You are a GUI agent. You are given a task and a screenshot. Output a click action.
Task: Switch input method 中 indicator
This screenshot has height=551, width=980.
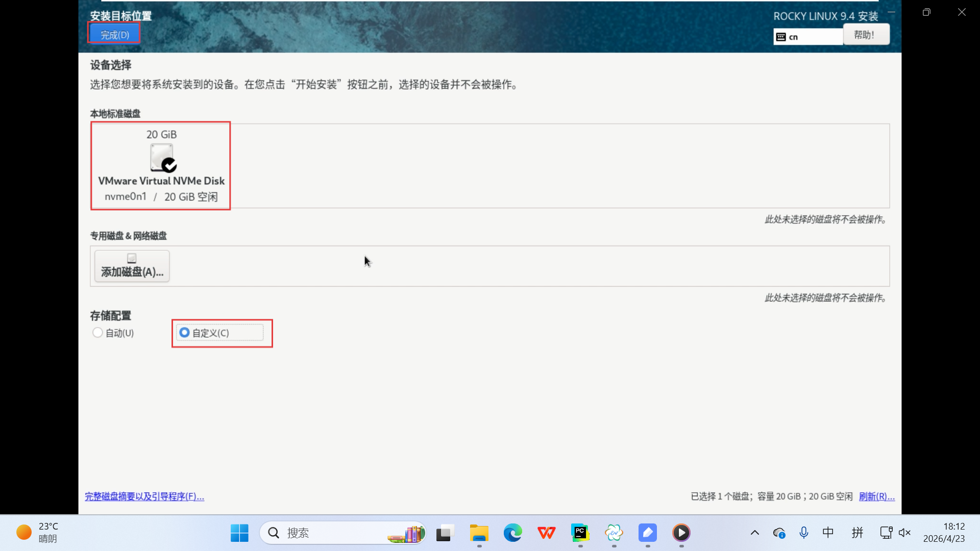[828, 533]
